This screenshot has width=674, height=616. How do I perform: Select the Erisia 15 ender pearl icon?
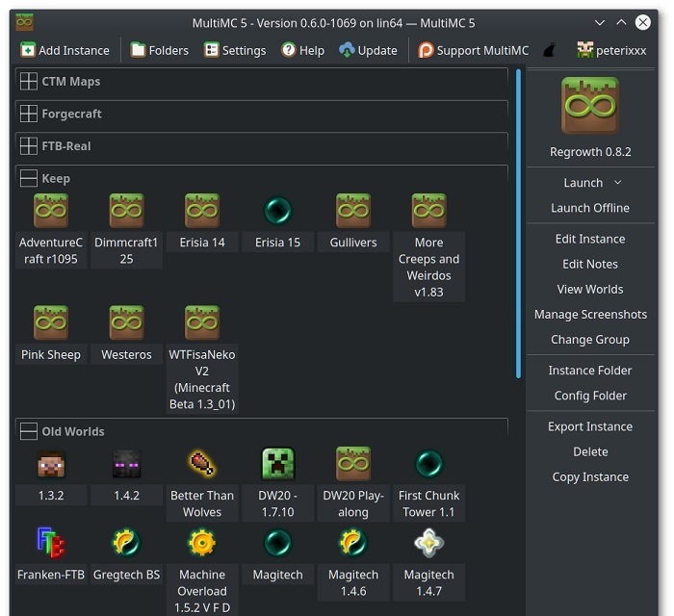[x=277, y=211]
